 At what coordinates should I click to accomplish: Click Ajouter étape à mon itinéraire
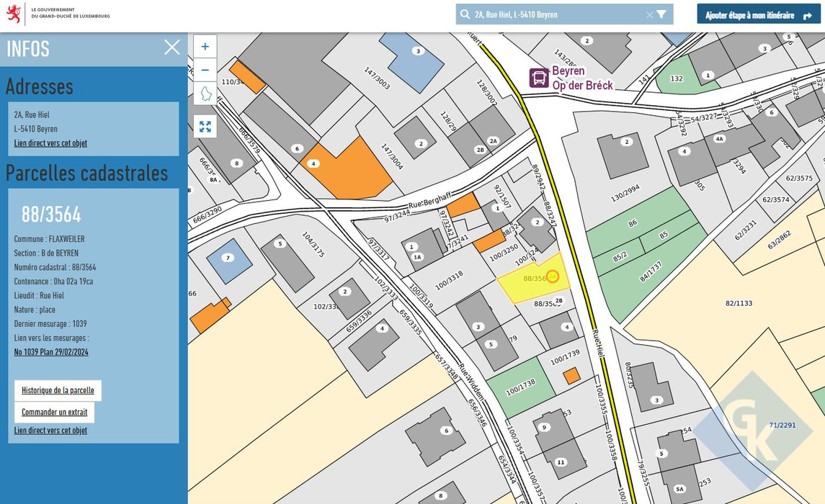(758, 14)
